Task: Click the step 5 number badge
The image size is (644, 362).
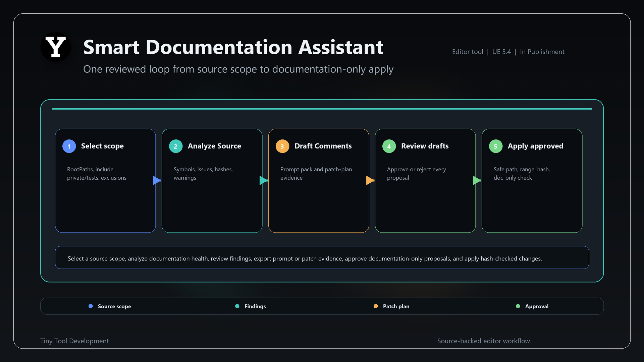Action: (496, 146)
